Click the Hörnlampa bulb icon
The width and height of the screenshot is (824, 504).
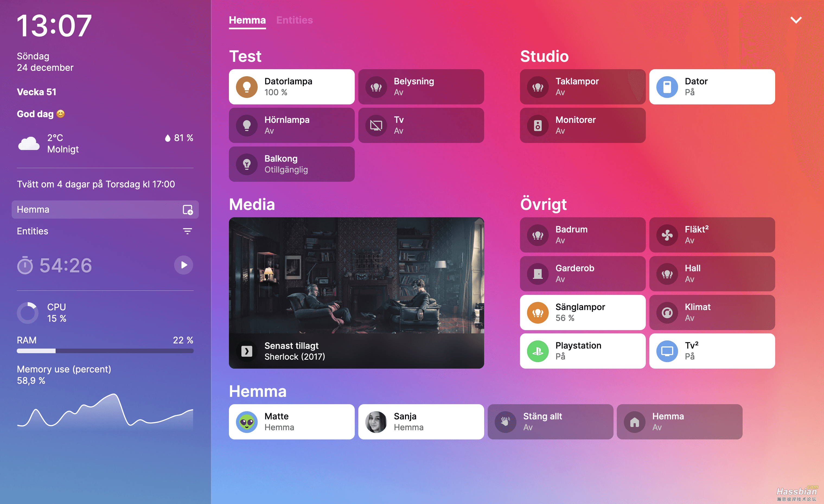(247, 125)
